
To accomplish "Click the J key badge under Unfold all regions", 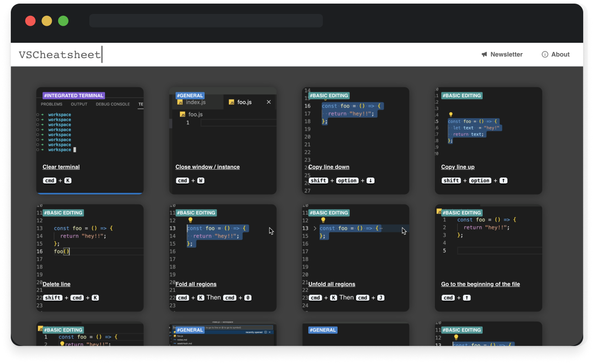I will [381, 298].
